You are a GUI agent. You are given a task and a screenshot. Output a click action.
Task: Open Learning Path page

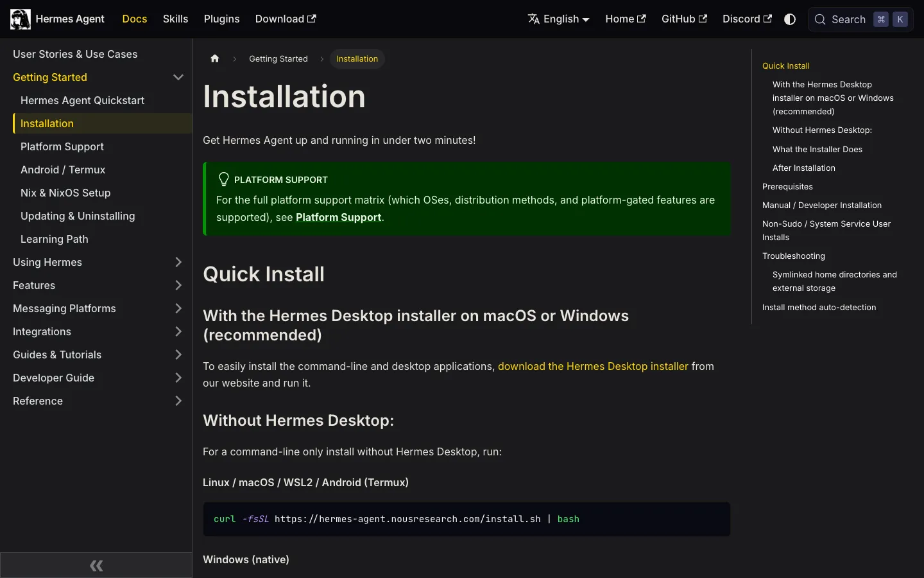55,239
